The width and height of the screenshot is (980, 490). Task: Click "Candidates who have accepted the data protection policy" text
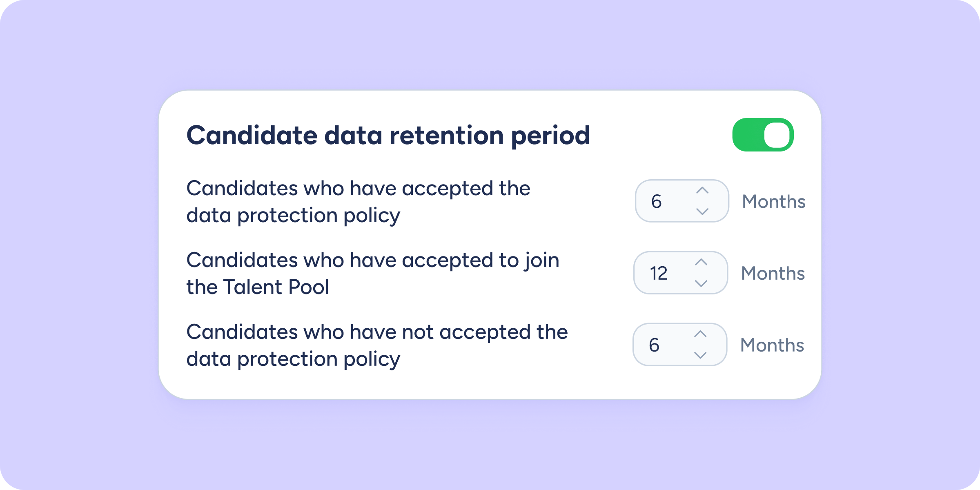coord(358,202)
